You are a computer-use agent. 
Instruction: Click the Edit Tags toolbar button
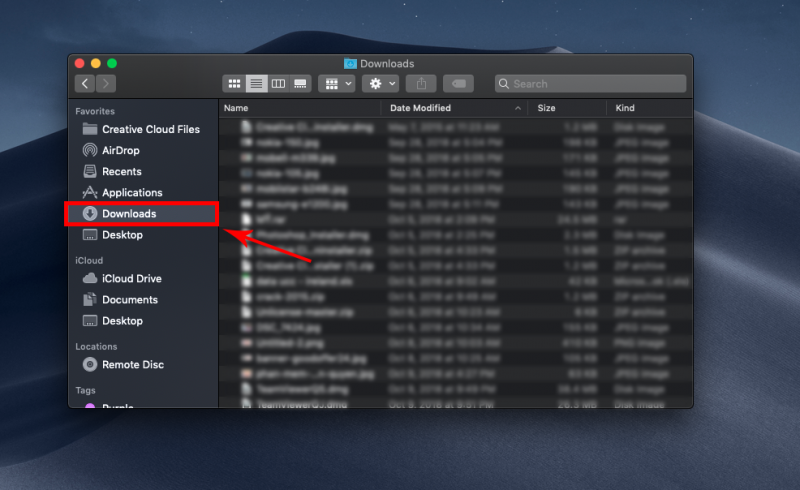(x=458, y=84)
